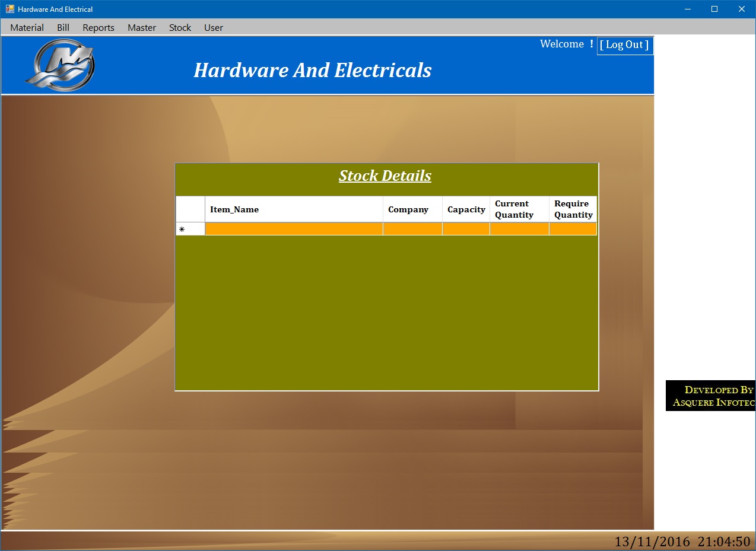Click the Mercury logo in header
The height and width of the screenshot is (551, 756).
click(60, 65)
